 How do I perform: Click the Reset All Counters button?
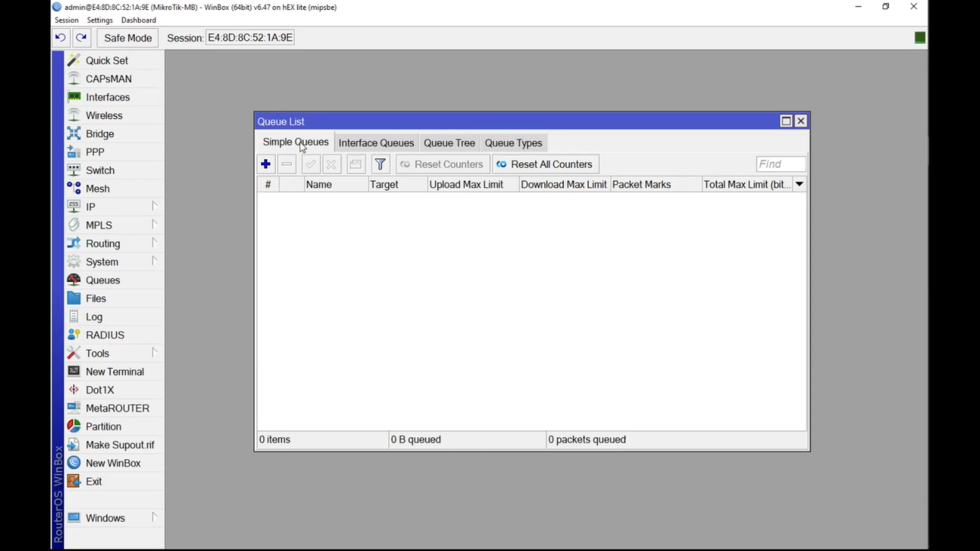(546, 164)
